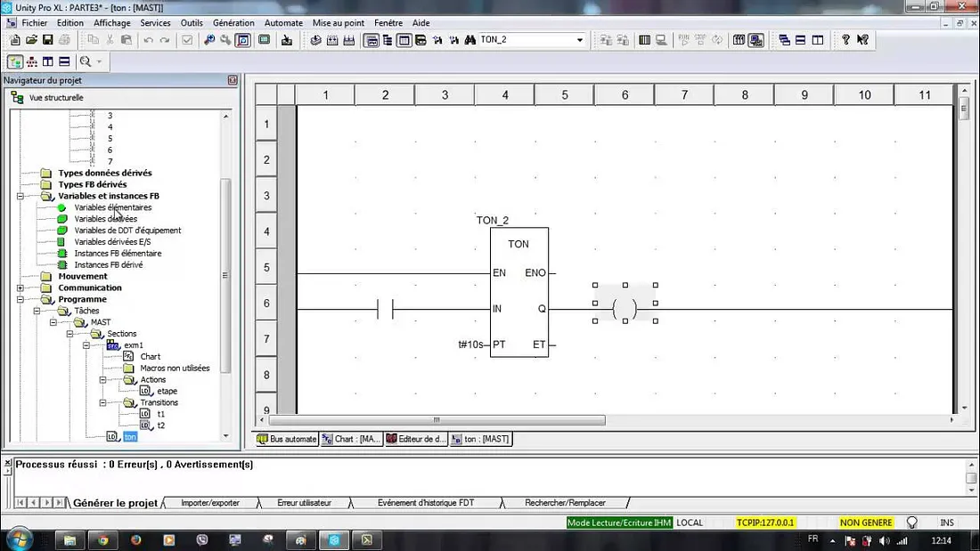This screenshot has height=551, width=980.
Task: Click the Windows Start button
Action: [x=18, y=539]
